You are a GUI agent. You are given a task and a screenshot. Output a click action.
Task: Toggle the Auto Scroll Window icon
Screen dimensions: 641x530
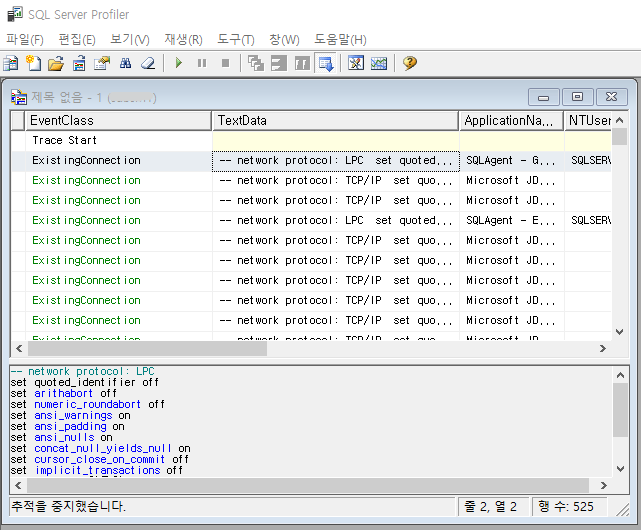tap(325, 63)
